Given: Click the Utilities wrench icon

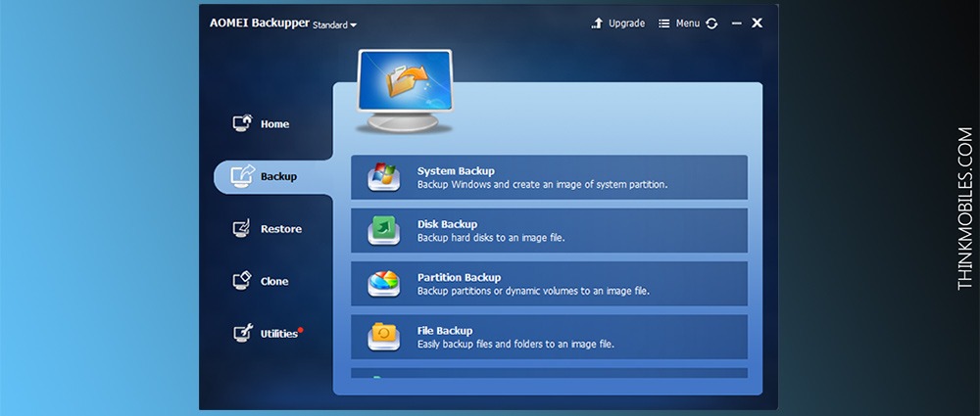Looking at the screenshot, I should point(242,333).
